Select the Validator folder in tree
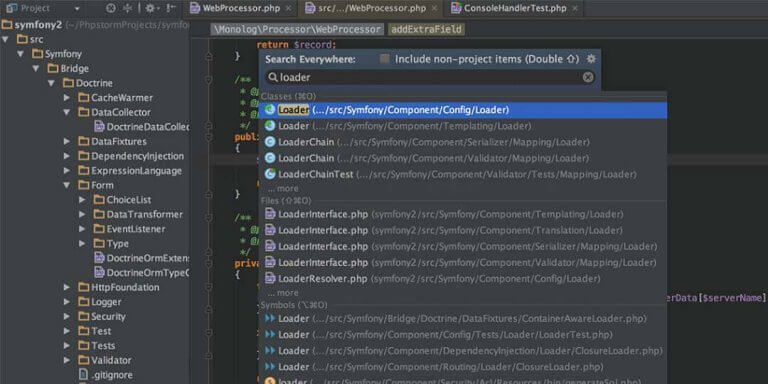This screenshot has width=768, height=384. (105, 360)
